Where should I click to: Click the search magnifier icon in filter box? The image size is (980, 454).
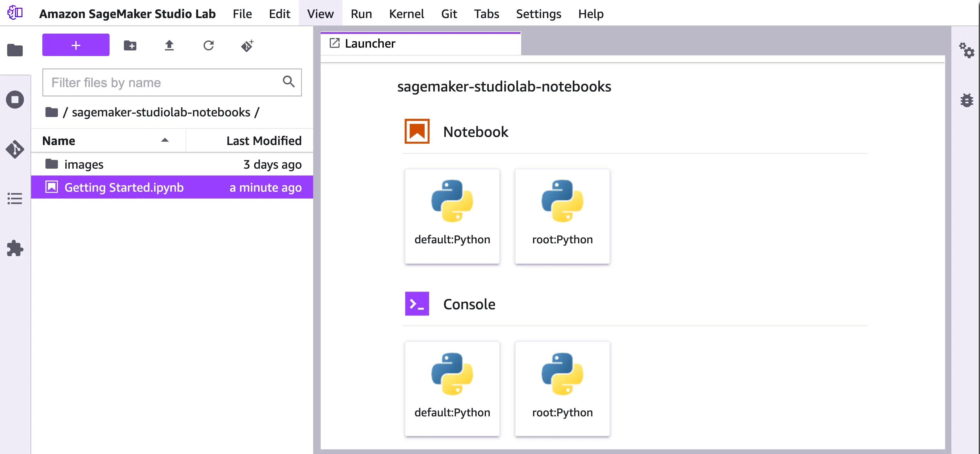(289, 81)
